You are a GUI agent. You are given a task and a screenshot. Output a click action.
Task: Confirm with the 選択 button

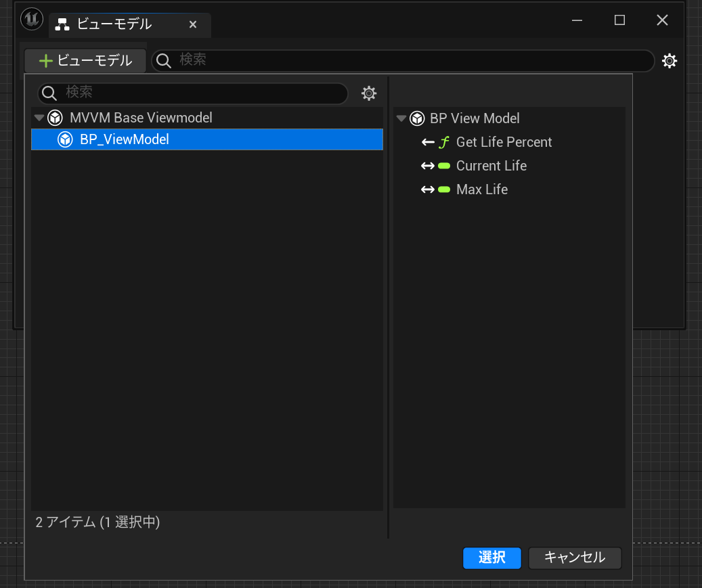click(x=492, y=558)
